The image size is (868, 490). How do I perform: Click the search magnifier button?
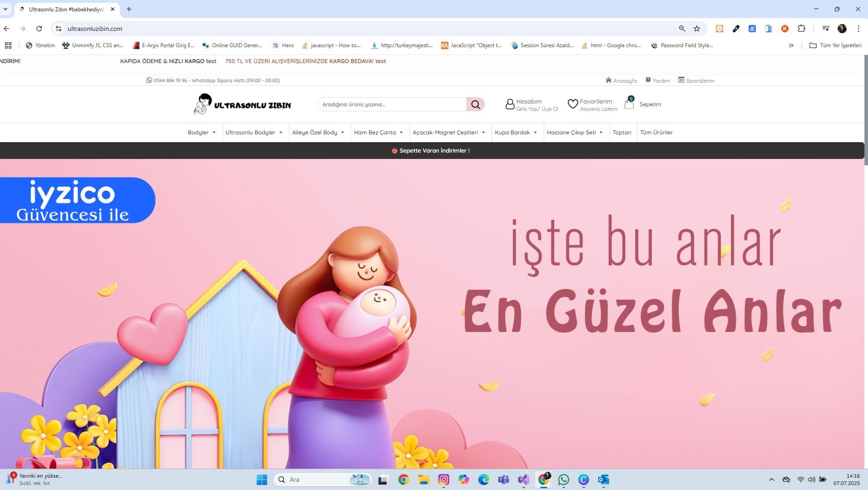(x=475, y=104)
